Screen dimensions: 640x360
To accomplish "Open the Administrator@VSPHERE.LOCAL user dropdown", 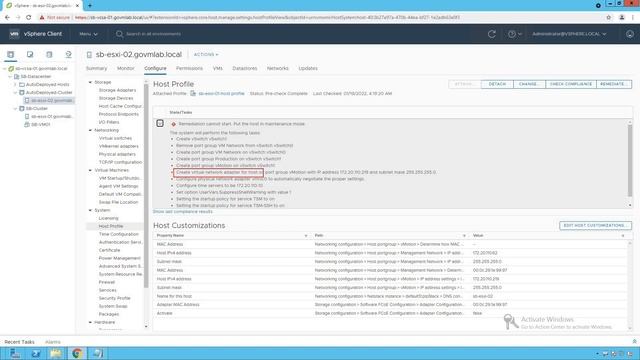I will pyautogui.click(x=569, y=34).
